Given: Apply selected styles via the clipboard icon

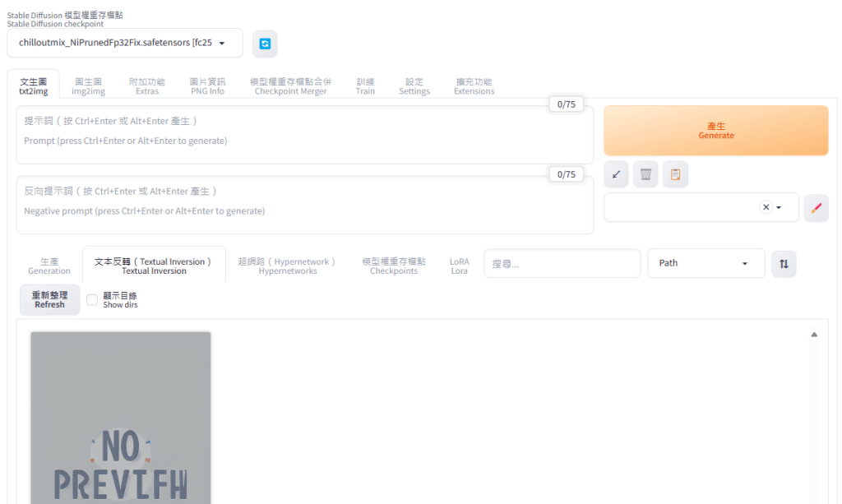Looking at the screenshot, I should point(675,173).
